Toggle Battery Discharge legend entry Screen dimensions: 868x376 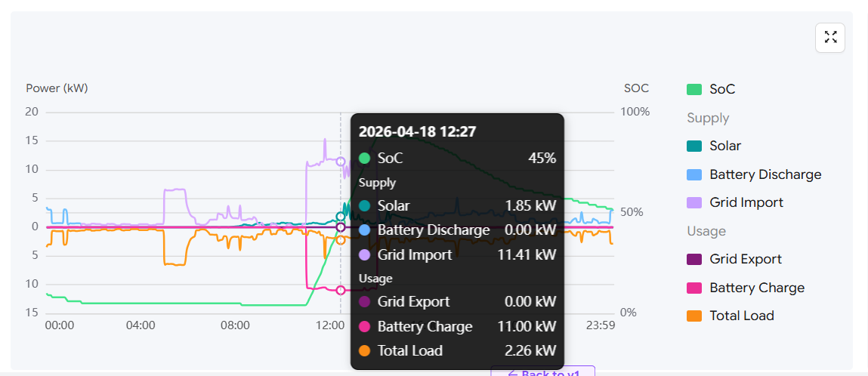765,174
